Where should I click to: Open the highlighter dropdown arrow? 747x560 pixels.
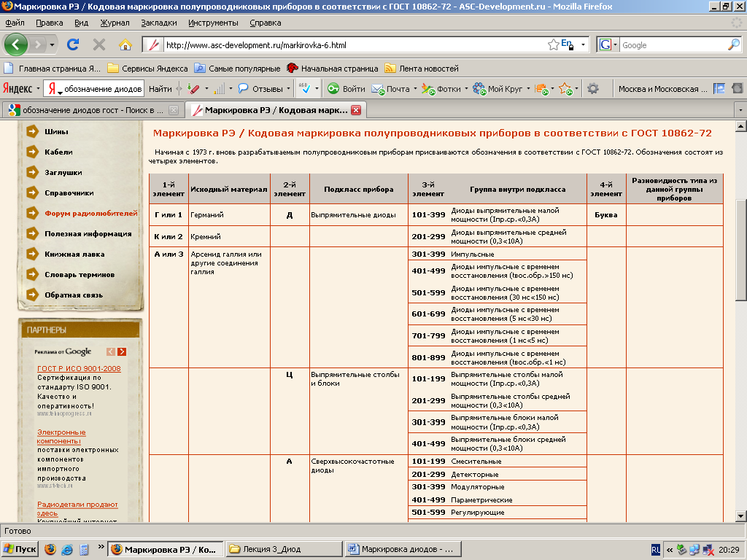[x=206, y=89]
